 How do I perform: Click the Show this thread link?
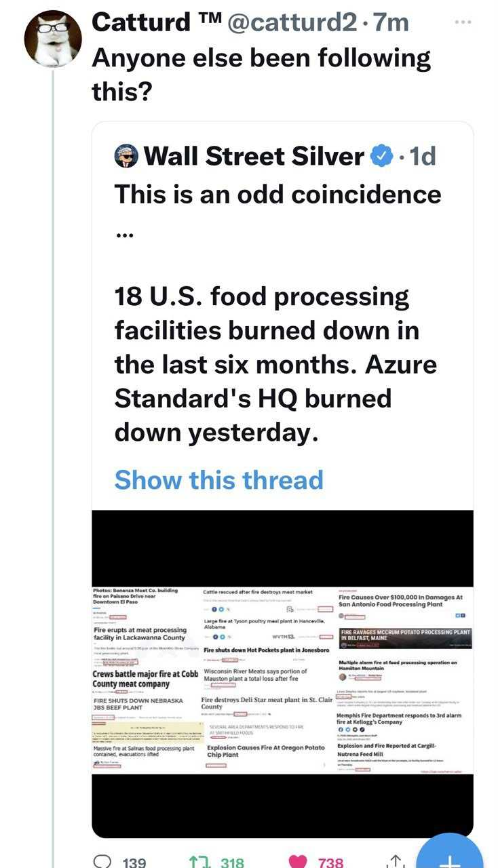[x=218, y=479]
